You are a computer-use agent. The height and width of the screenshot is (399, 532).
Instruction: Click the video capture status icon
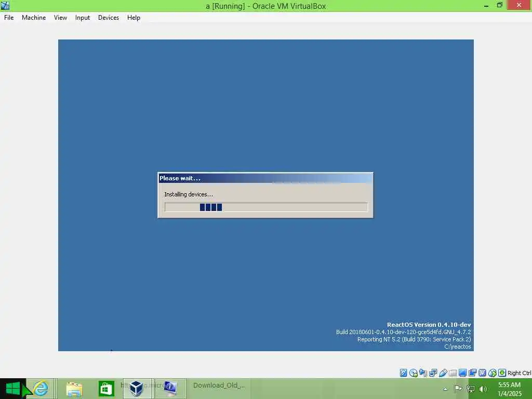tap(472, 373)
